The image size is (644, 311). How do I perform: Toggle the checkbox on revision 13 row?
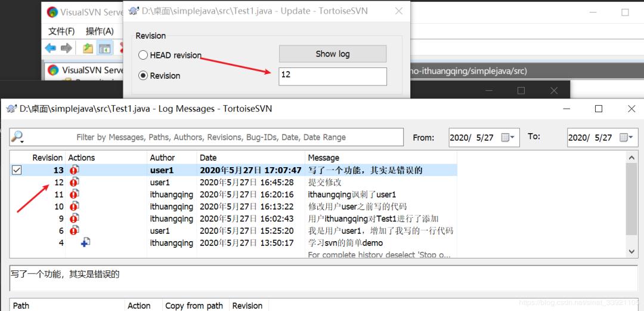click(17, 170)
